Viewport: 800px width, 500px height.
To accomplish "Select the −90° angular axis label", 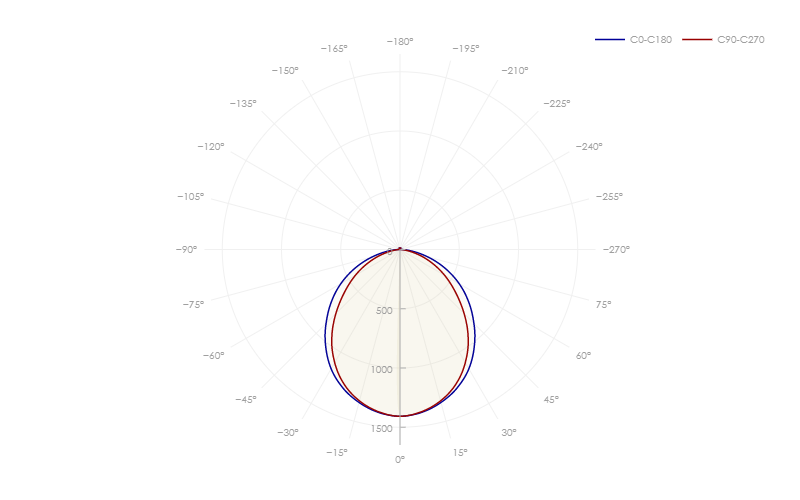I will click(x=186, y=250).
